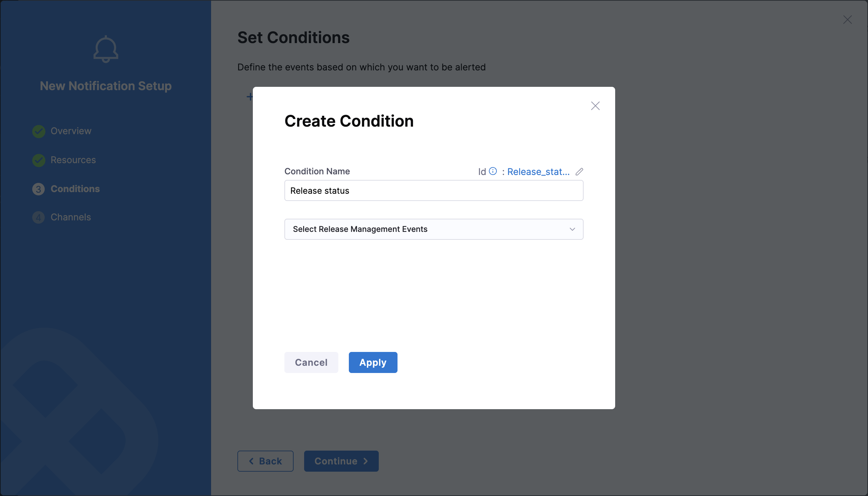Click the pencil icon to edit Id

(x=579, y=171)
